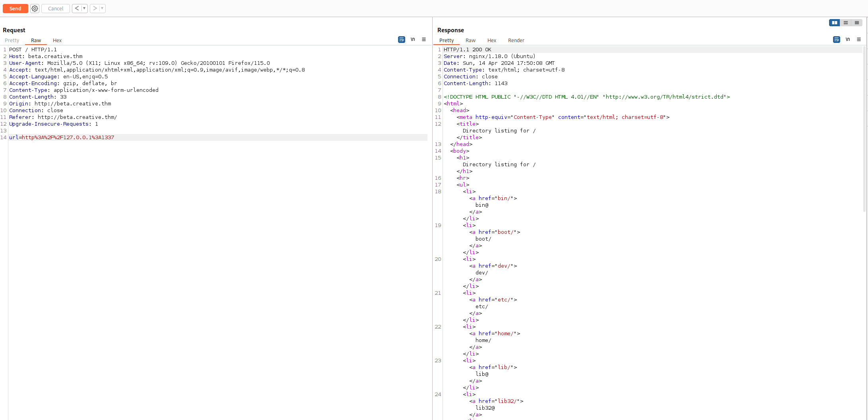Click the 'POST / HTTP/1.1' request line
Image resolution: width=868 pixels, height=420 pixels.
click(x=33, y=49)
